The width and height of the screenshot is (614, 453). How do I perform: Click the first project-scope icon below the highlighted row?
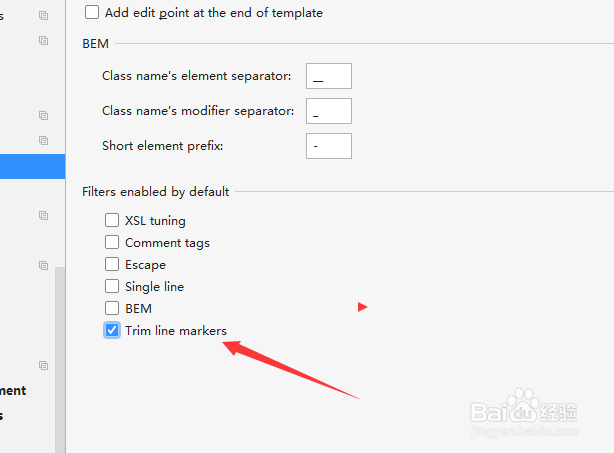[43, 216]
